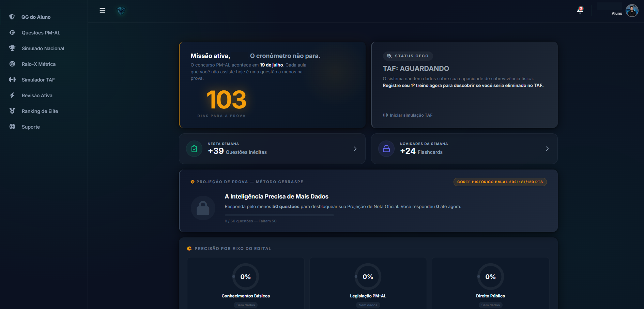
Task: Click the target icon beside Projeção de Prova
Action: click(193, 182)
